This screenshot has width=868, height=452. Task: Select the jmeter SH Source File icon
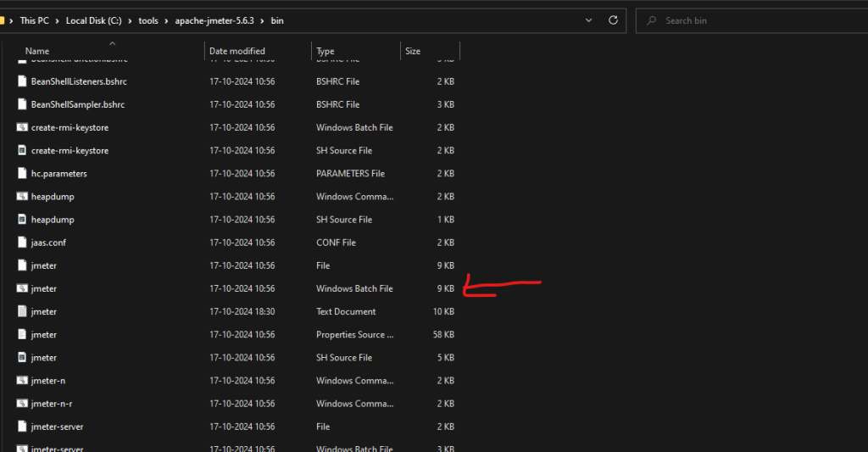[23, 358]
